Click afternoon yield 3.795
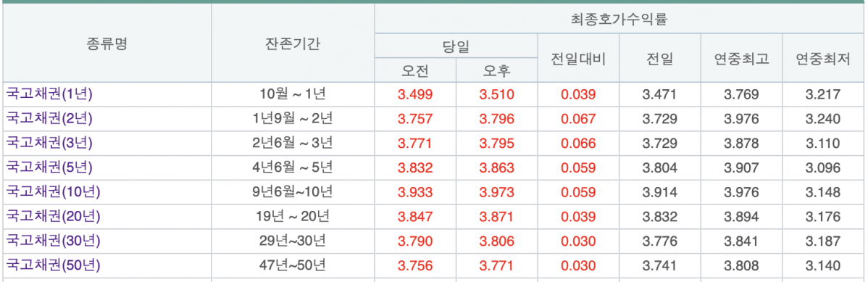Image resolution: width=868 pixels, height=282 pixels. 496,144
